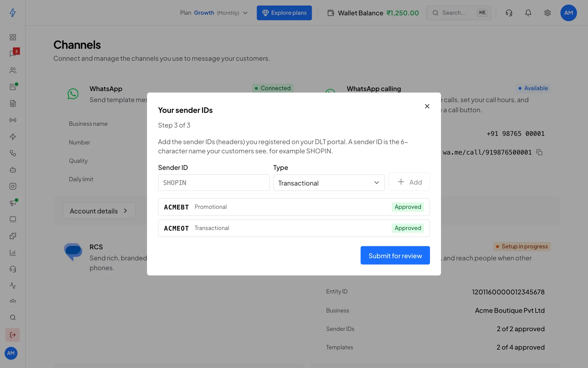Screen dimensions: 588x368
Task: Click the '2 of 4 approved' Templates value
Action: point(521,347)
